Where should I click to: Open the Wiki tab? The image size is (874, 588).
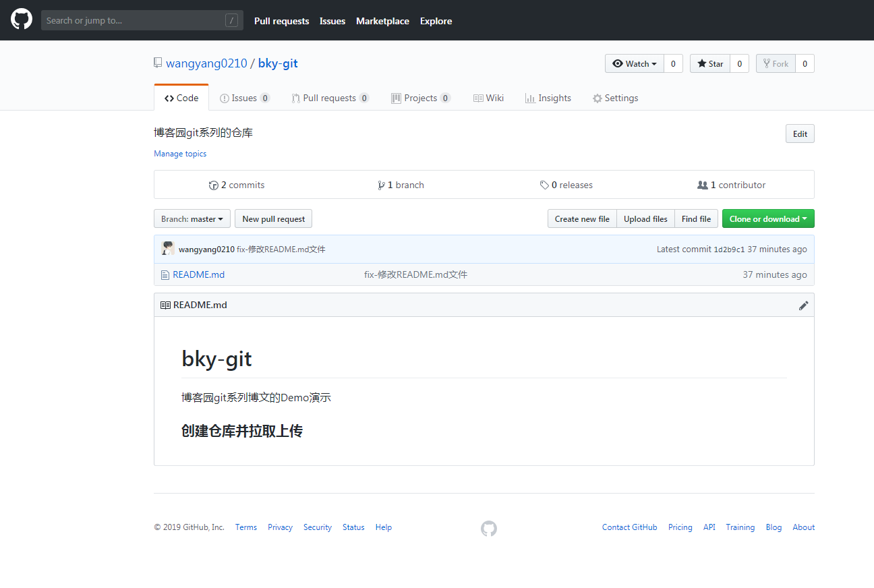click(x=488, y=98)
